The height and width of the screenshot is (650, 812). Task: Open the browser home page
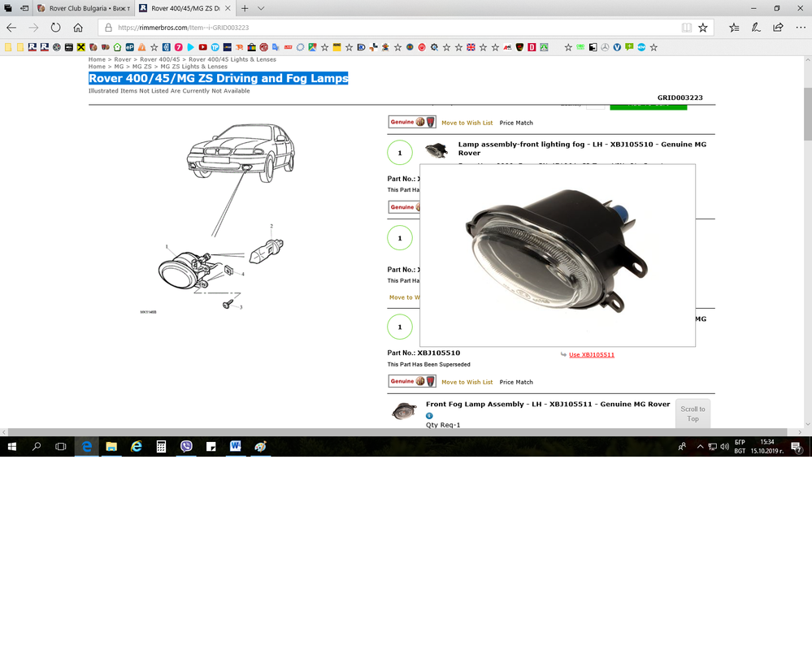pos(78,28)
